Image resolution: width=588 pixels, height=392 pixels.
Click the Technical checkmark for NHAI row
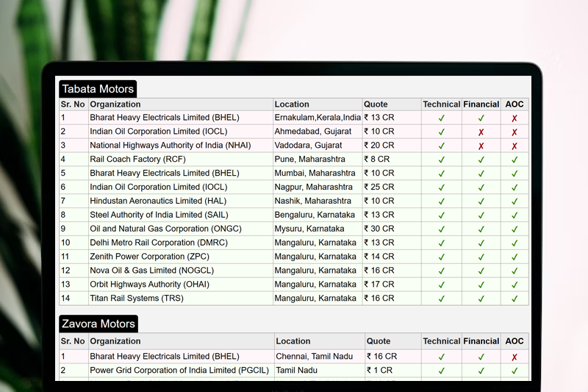[442, 146]
